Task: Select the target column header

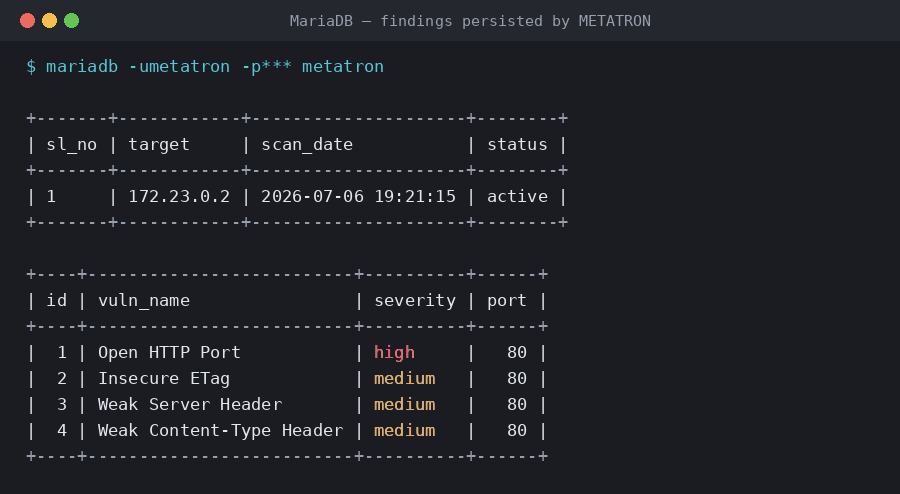Action: 159,145
